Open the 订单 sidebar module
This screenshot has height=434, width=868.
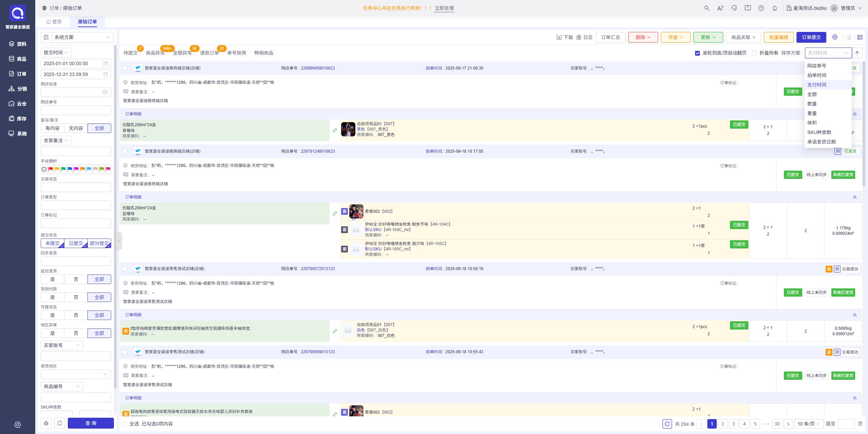point(18,74)
